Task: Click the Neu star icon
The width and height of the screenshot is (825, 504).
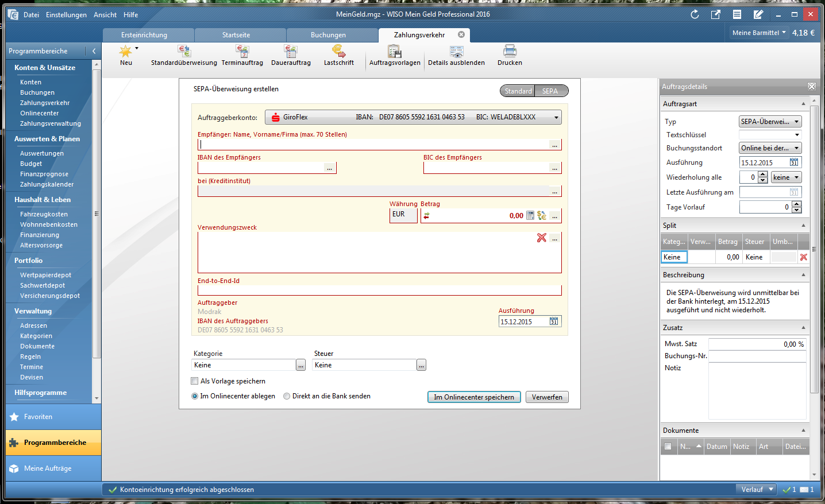Action: 125,51
